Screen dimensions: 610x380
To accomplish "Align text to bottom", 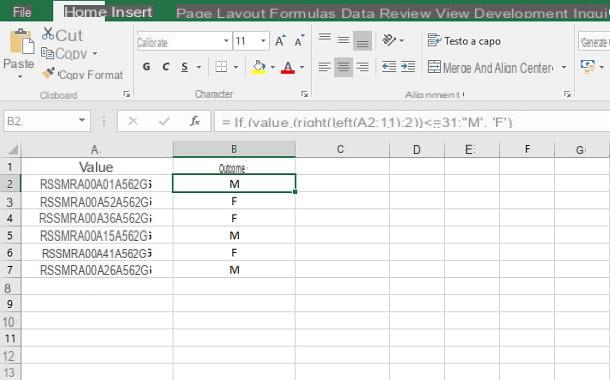I will pyautogui.click(x=362, y=41).
